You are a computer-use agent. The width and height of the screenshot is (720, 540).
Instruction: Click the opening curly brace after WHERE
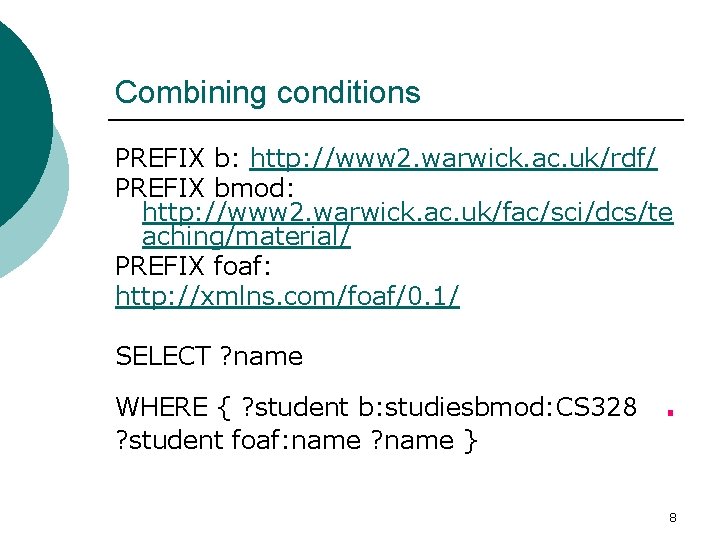coord(223,408)
